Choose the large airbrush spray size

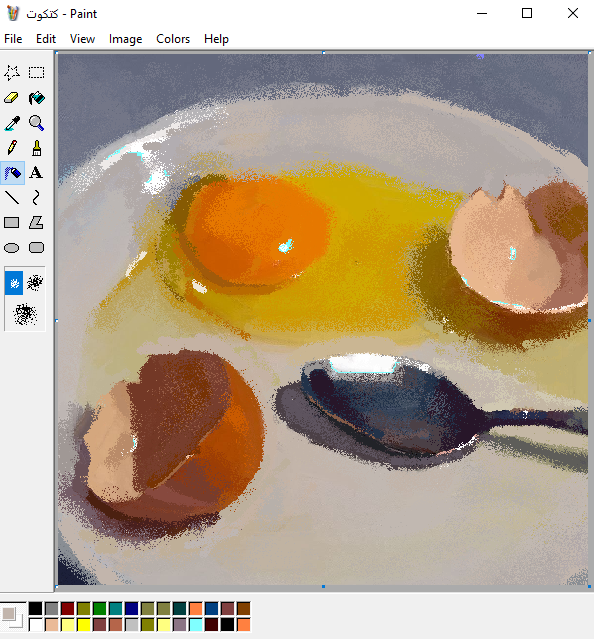(25, 315)
